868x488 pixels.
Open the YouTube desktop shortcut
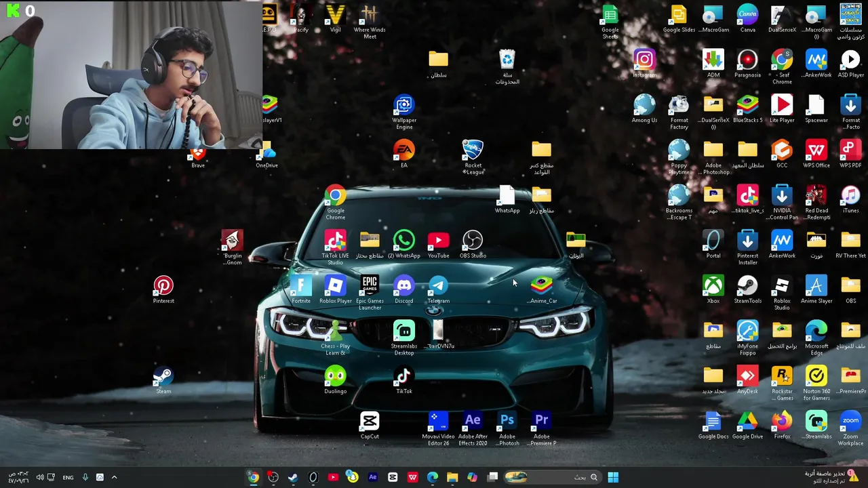tap(438, 245)
